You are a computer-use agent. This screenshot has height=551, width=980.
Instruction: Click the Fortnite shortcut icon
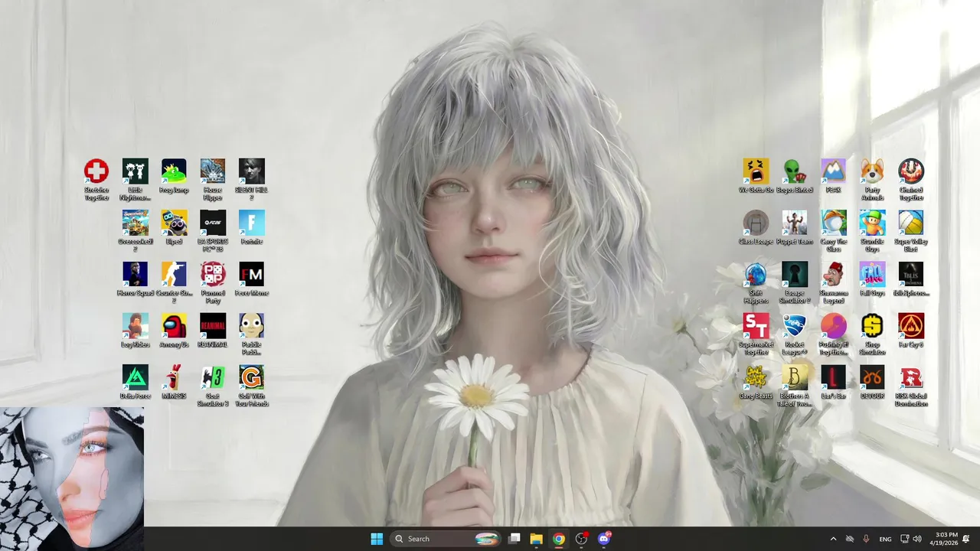(x=252, y=223)
